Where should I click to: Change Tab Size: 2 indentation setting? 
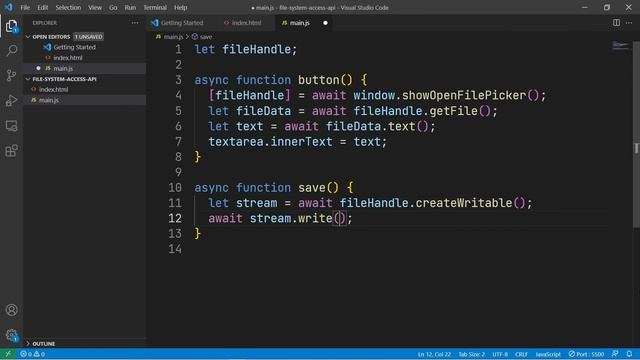point(472,354)
